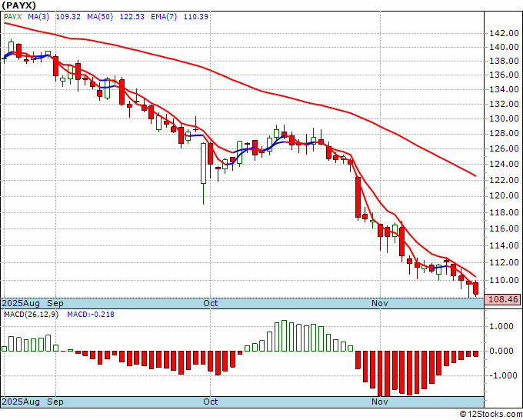Click Nov label on price chart axis
The width and height of the screenshot is (523, 420).
click(380, 303)
